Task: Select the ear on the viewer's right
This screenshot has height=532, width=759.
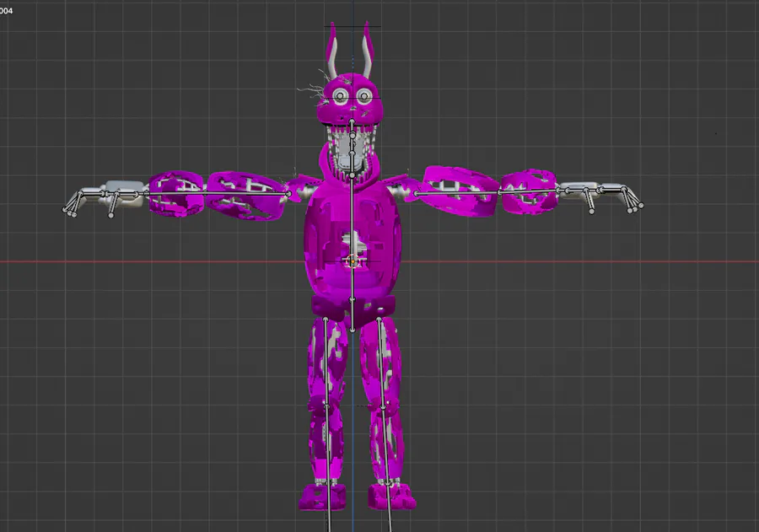Action: click(367, 50)
